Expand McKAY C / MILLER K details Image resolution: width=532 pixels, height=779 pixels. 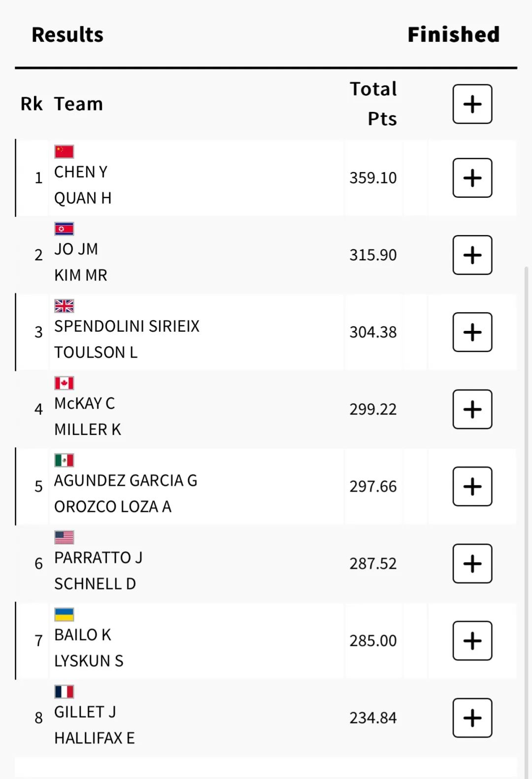pyautogui.click(x=472, y=409)
